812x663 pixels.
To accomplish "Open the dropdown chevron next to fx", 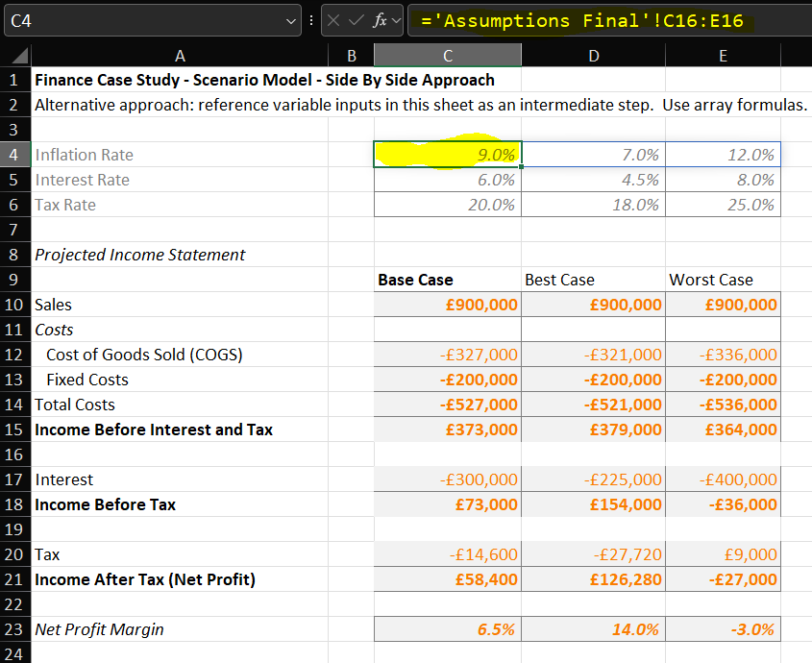I will [x=396, y=20].
